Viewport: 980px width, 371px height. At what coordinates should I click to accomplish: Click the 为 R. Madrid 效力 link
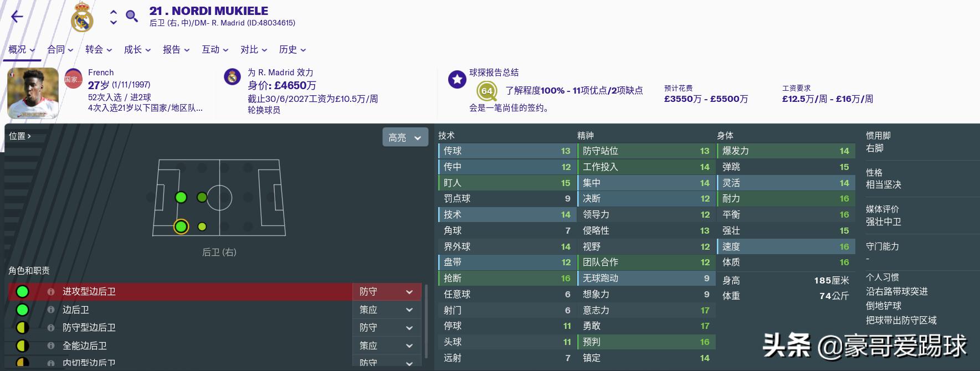[x=280, y=73]
